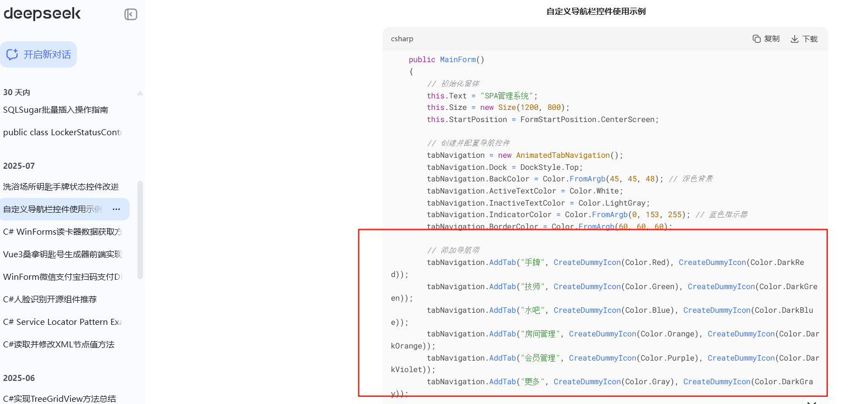Copy the csharp code block
The image size is (868, 404).
766,38
